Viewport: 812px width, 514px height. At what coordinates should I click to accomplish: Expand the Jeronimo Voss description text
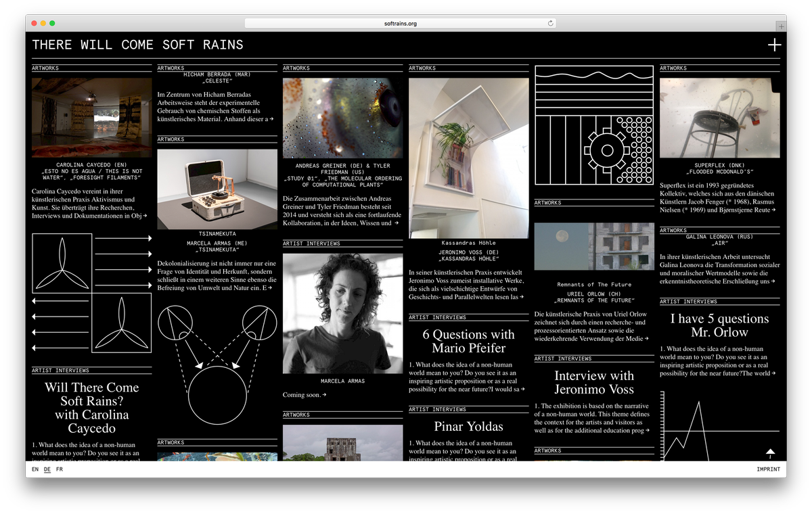tap(522, 296)
